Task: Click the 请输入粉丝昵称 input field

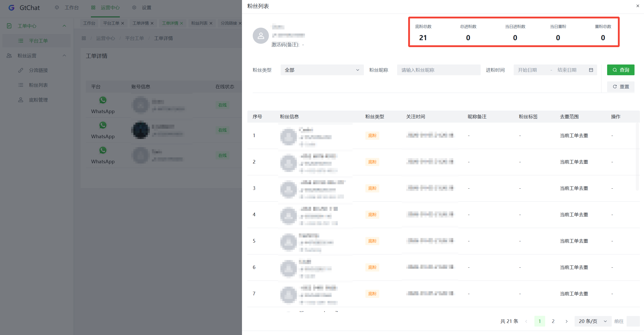Action: click(x=438, y=70)
